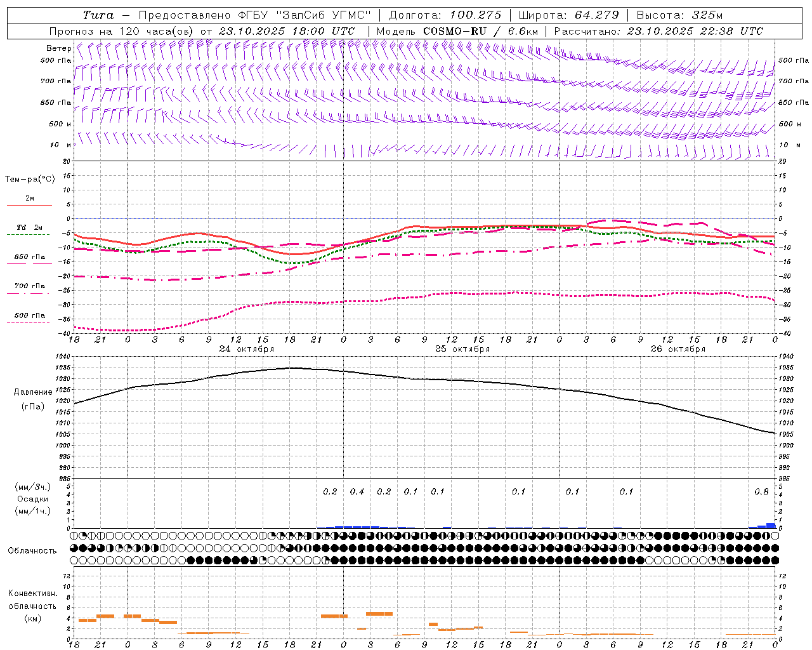Click the Тем-ра(°C) temperature panel label
Image resolution: width=812 pixels, height=650 pixels.
[30, 180]
